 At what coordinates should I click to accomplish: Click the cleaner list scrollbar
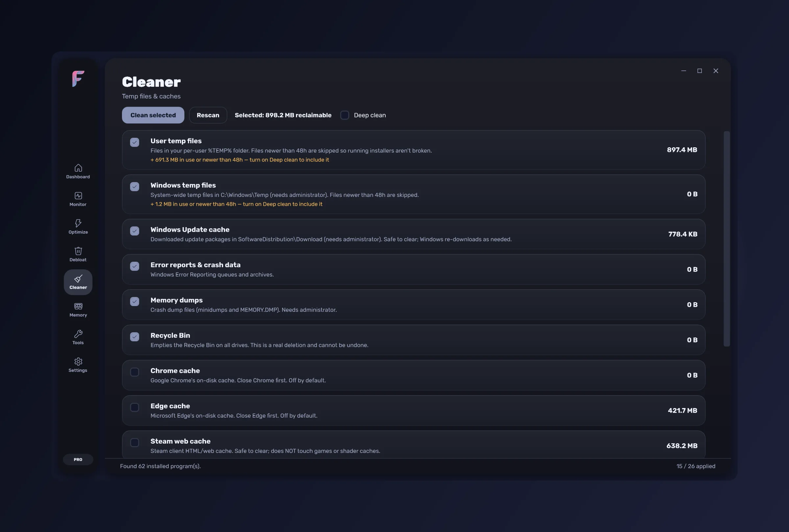pos(727,239)
